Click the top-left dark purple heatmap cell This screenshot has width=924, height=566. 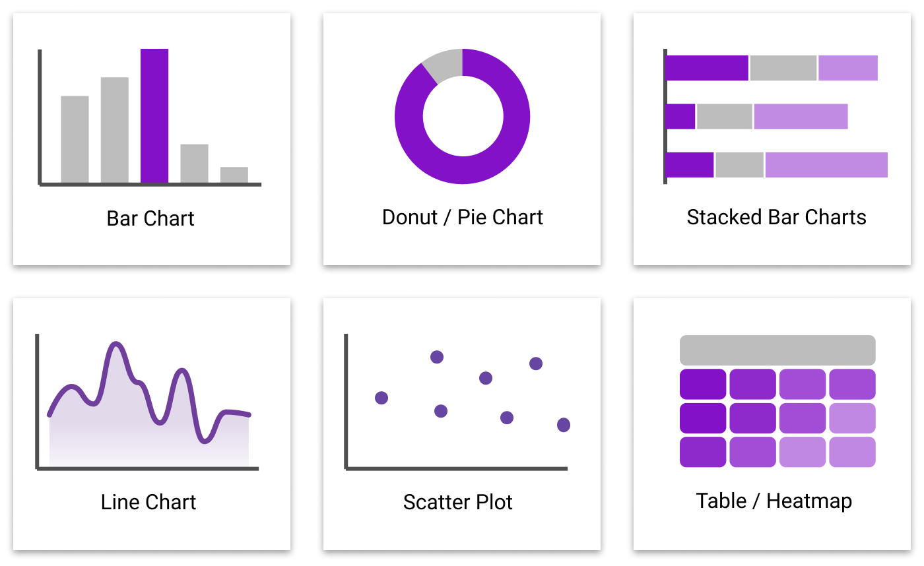pyautogui.click(x=703, y=384)
